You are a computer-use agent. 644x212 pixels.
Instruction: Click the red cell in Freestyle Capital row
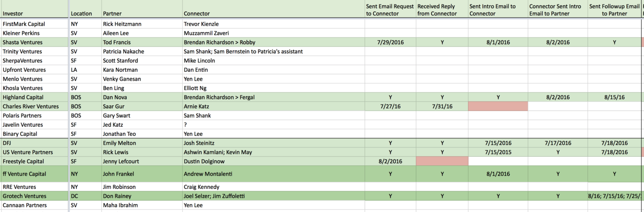(x=442, y=161)
